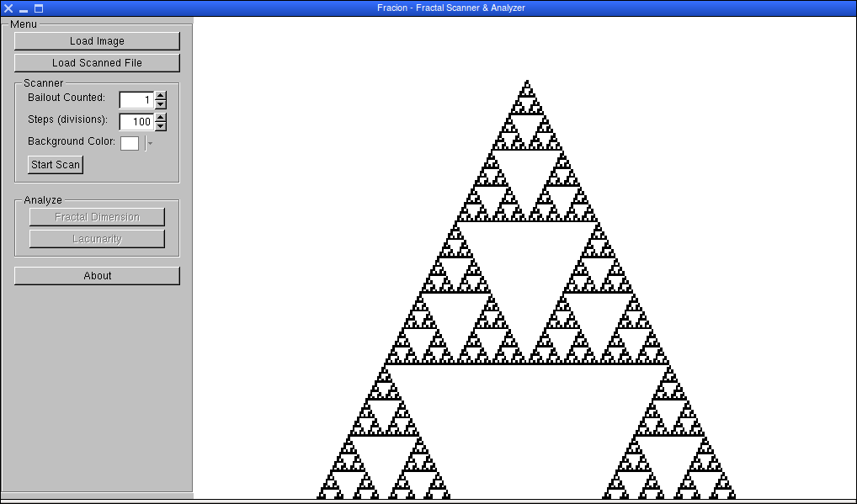Maximize the Fracion window
The width and height of the screenshot is (857, 504).
[39, 8]
